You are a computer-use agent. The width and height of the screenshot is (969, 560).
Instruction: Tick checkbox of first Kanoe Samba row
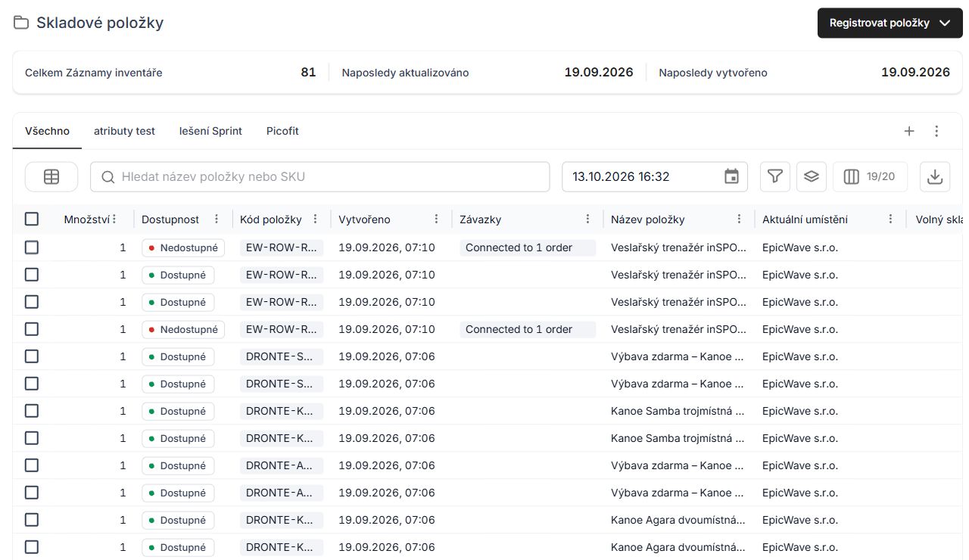(x=32, y=411)
